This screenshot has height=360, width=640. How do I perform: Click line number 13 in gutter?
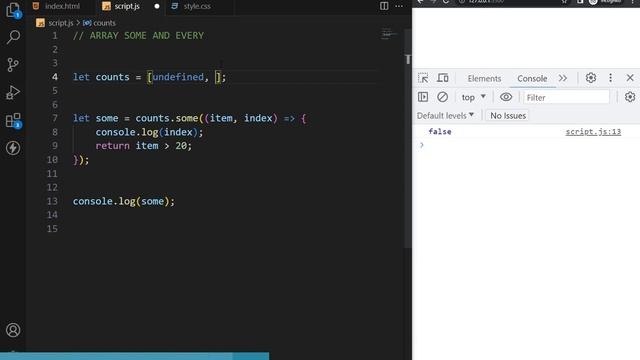[52, 201]
